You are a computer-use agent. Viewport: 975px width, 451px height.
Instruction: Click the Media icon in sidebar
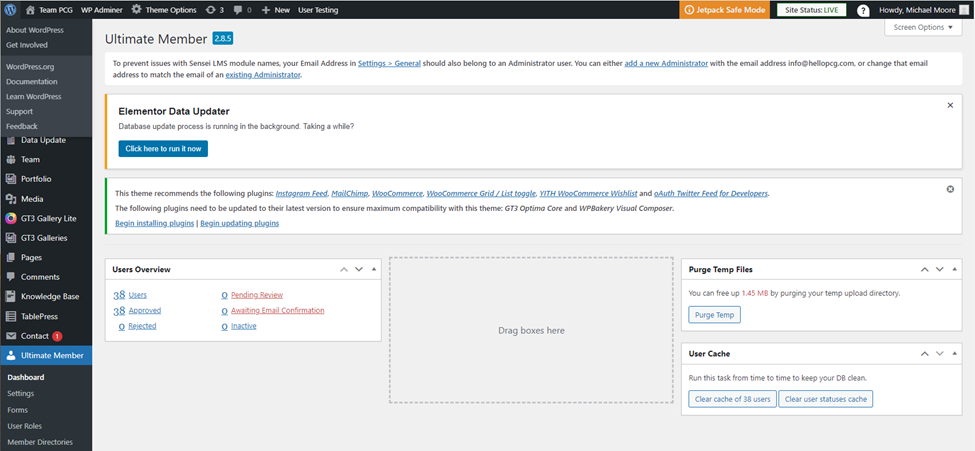pyautogui.click(x=11, y=199)
